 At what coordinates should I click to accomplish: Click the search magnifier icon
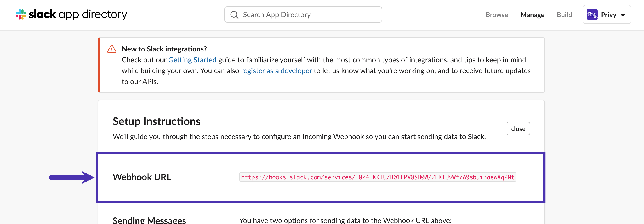coord(234,15)
